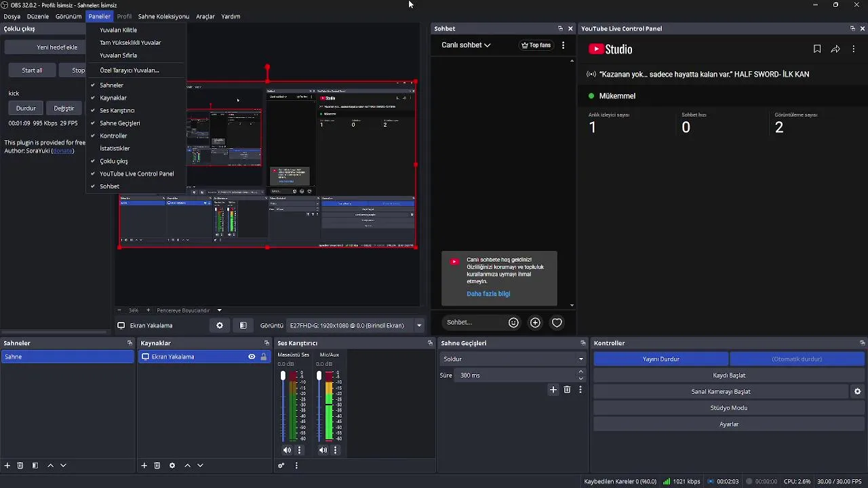Move scene up arrow in Sahneler panel
This screenshot has height=488, width=868.
[50, 466]
